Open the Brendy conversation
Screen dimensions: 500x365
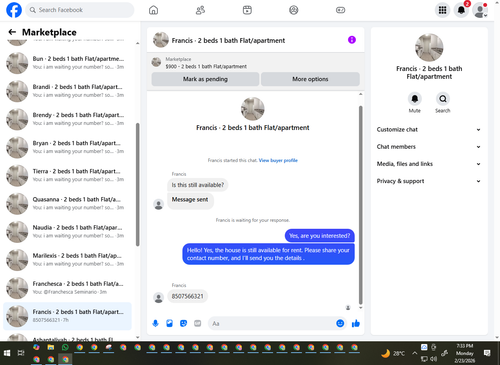click(x=68, y=119)
